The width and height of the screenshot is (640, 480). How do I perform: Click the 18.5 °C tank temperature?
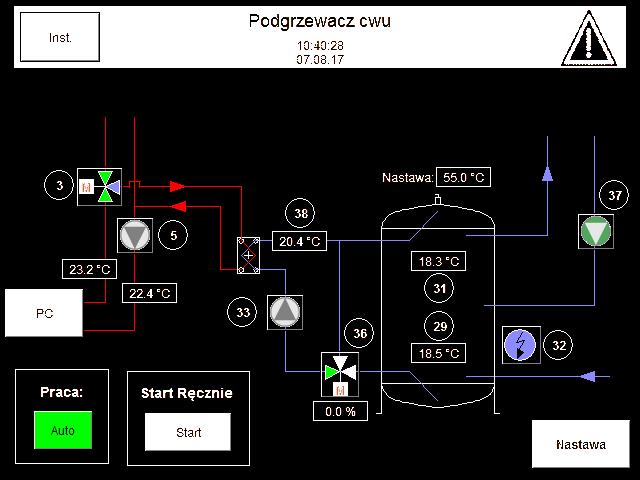pos(438,353)
